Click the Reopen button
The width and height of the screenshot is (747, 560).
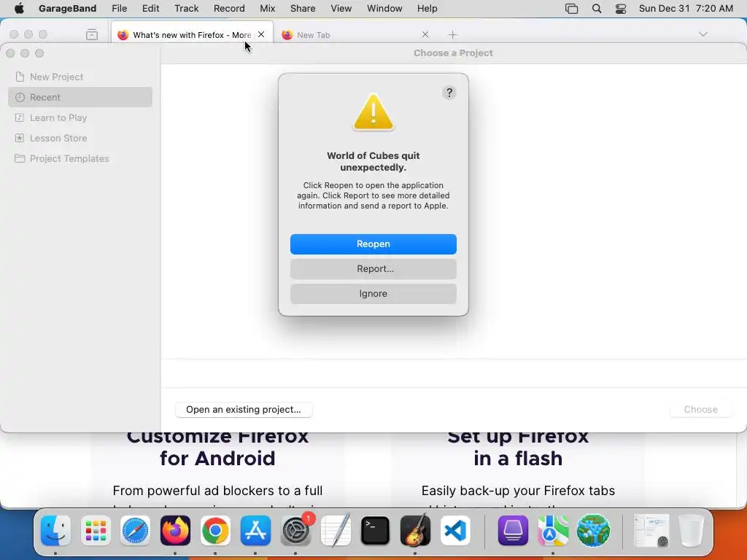(x=373, y=244)
